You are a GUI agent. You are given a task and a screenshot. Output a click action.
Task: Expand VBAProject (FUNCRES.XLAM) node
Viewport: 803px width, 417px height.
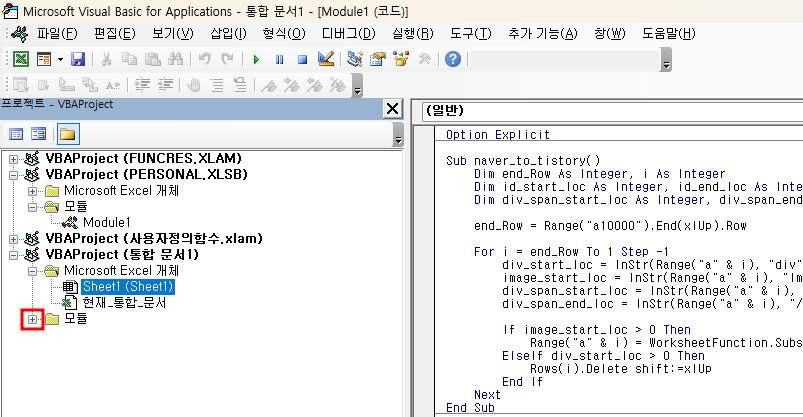click(x=13, y=159)
